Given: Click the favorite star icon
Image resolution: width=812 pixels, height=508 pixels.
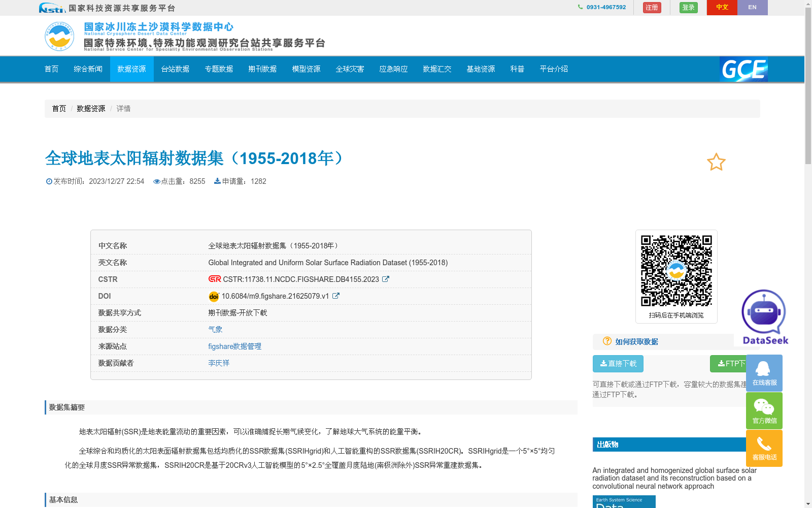Looking at the screenshot, I should (716, 162).
